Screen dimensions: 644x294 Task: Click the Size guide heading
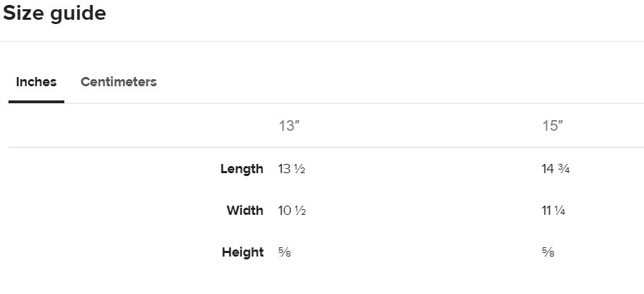pos(54,13)
